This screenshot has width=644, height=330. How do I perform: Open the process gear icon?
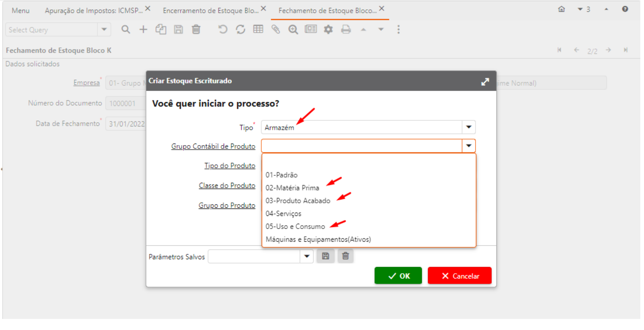pyautogui.click(x=328, y=29)
